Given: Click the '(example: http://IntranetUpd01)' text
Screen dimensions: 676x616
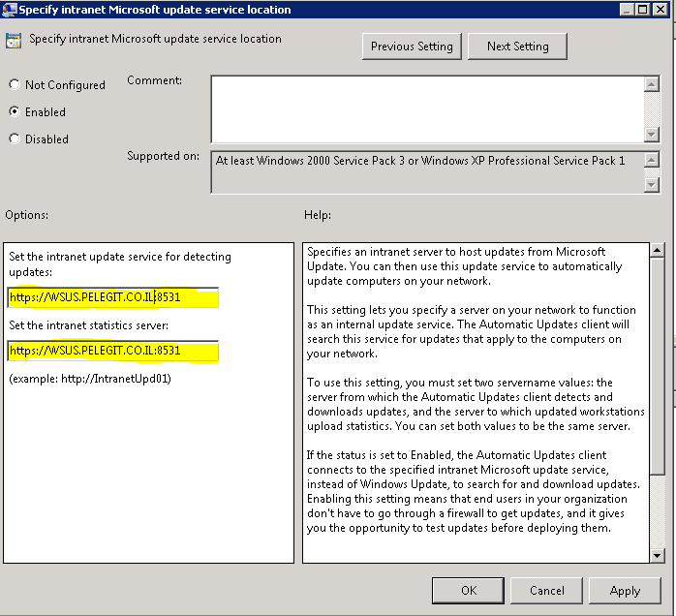Looking at the screenshot, I should (90, 379).
